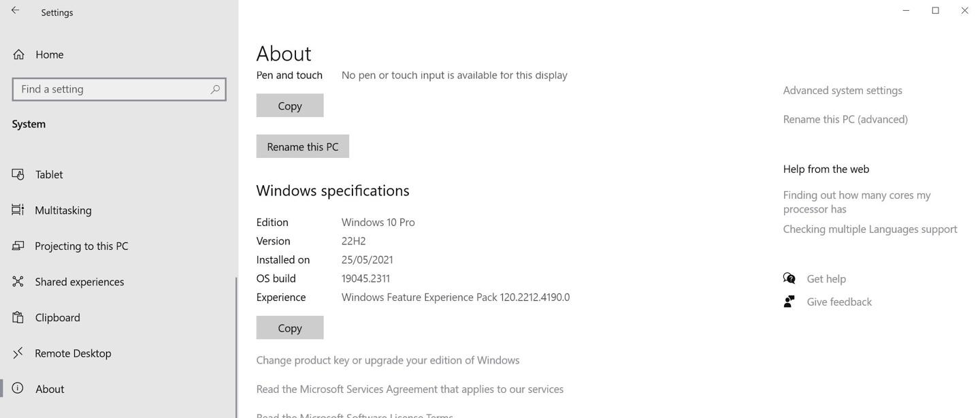Click the Projecting to this PC icon
980x418 pixels.
(18, 246)
